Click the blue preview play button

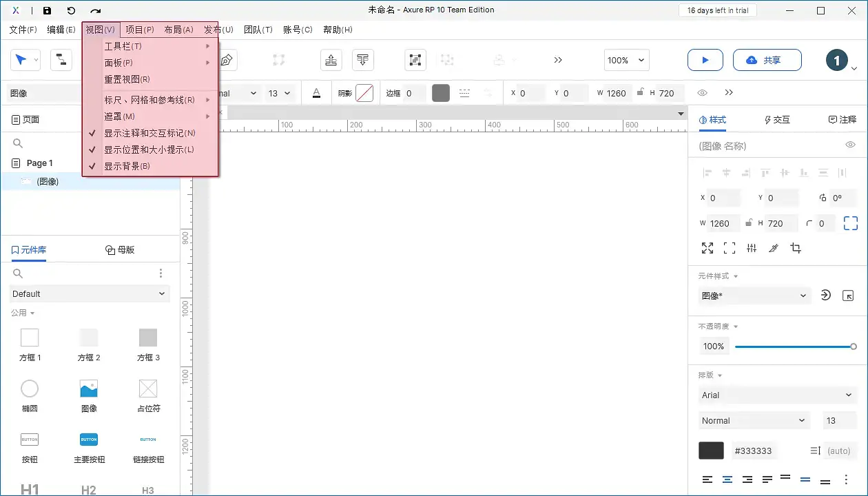pyautogui.click(x=705, y=60)
